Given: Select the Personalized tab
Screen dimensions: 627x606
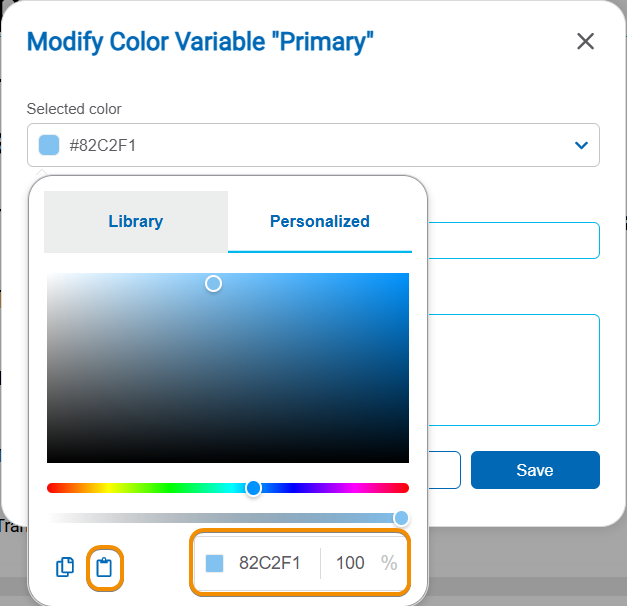Looking at the screenshot, I should 320,221.
